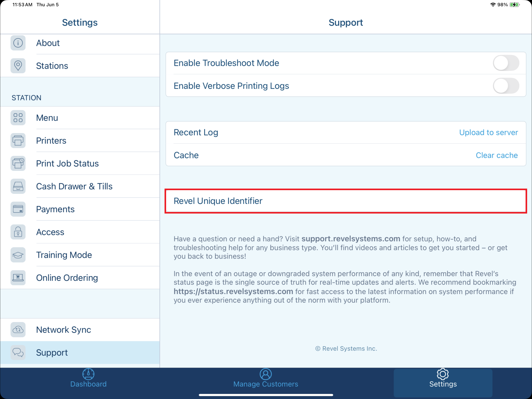Click the Printers printer icon
This screenshot has height=399, width=532.
(x=18, y=140)
